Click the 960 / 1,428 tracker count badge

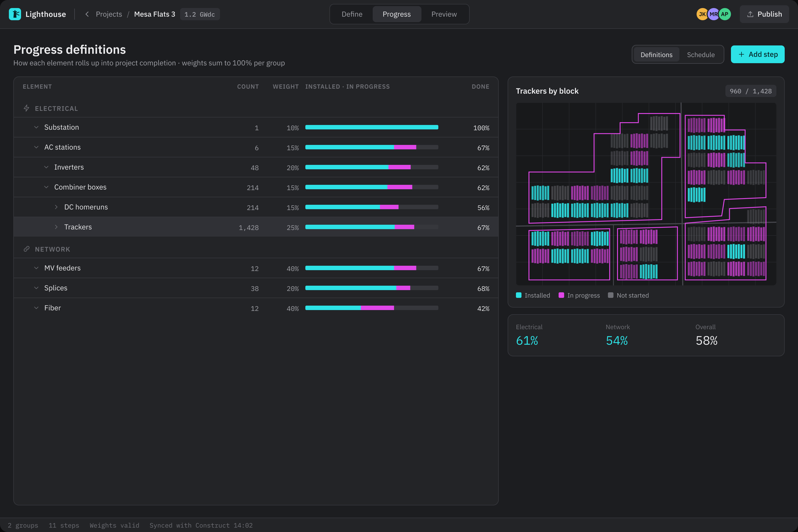pyautogui.click(x=751, y=91)
